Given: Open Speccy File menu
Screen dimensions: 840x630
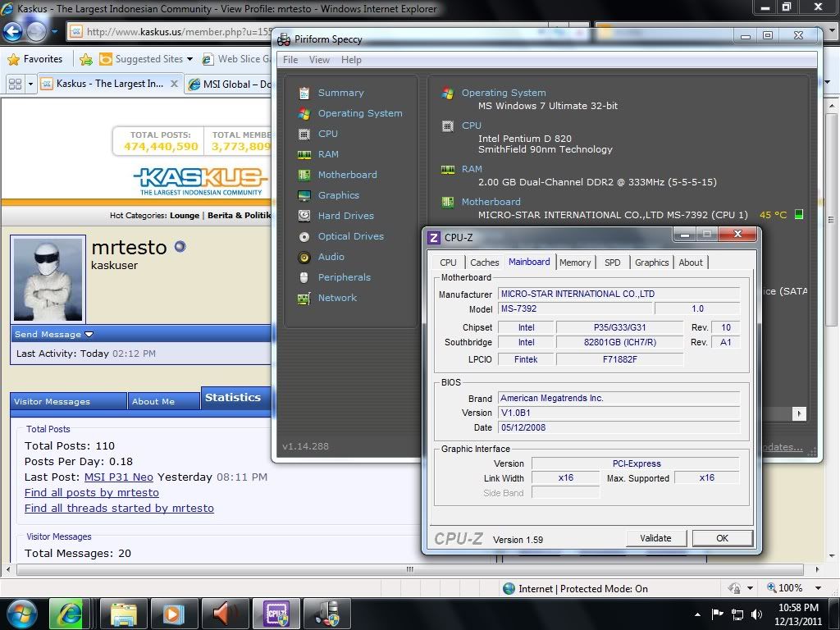Looking at the screenshot, I should click(290, 60).
